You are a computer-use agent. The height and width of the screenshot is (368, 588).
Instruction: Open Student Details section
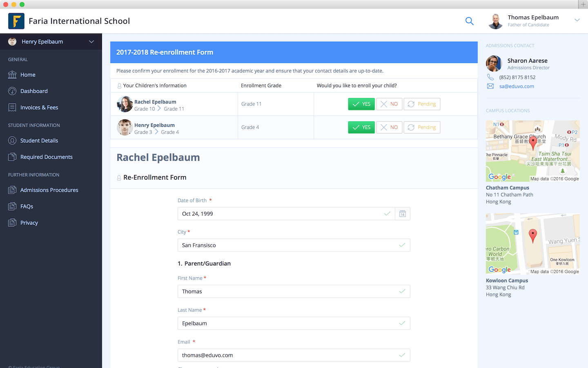pos(39,141)
